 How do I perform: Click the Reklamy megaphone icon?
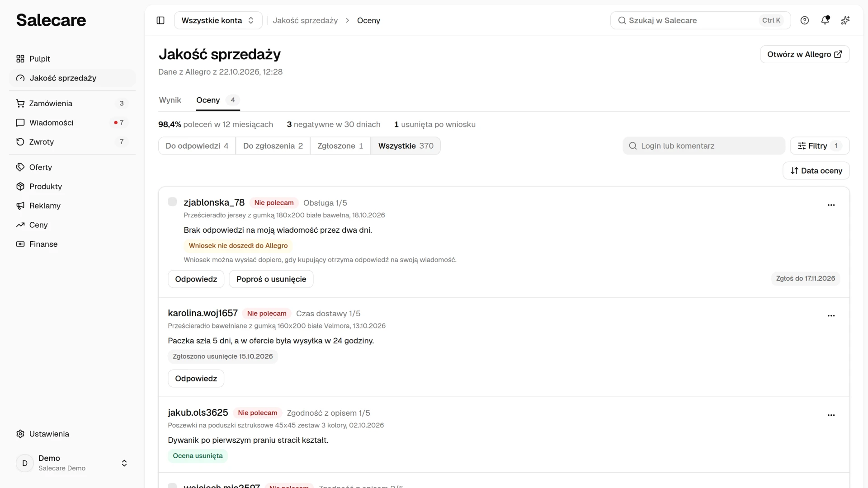point(20,206)
